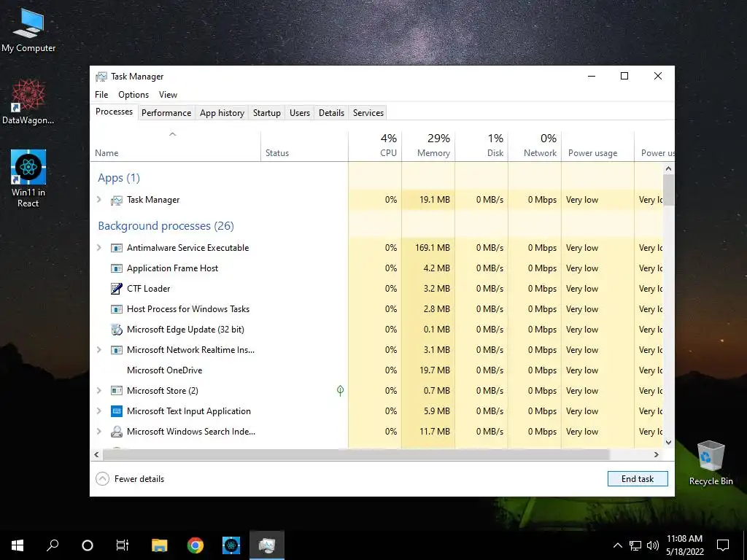Click the Application Frame Host icon
Image resolution: width=747 pixels, height=560 pixels.
click(x=116, y=268)
